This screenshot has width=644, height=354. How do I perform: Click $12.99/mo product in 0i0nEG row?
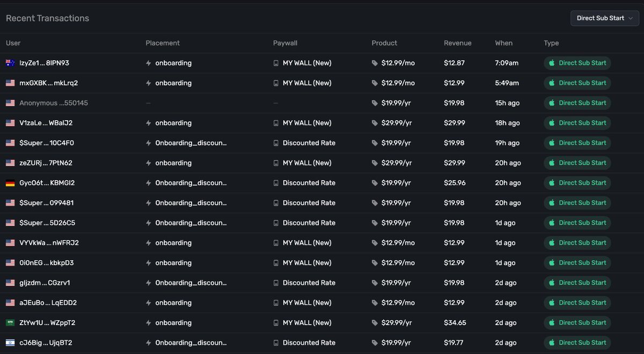click(x=398, y=263)
